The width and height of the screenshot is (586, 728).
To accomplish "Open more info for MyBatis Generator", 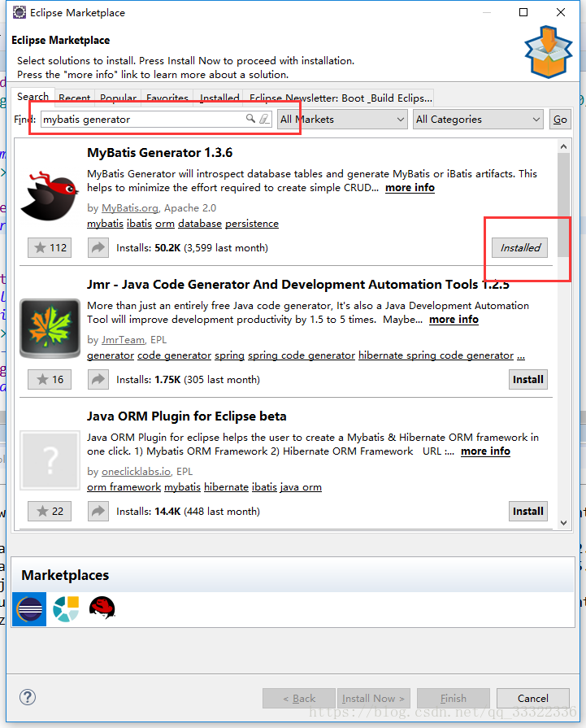I will coord(410,188).
